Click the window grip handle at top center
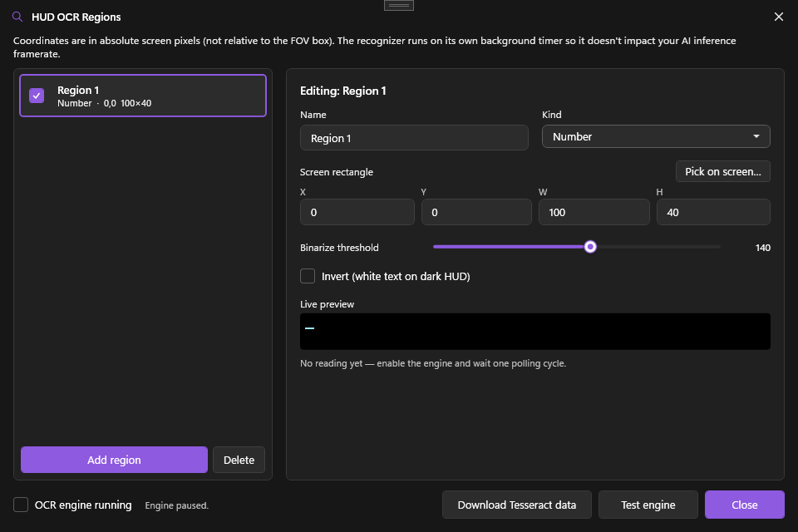 (398, 5)
